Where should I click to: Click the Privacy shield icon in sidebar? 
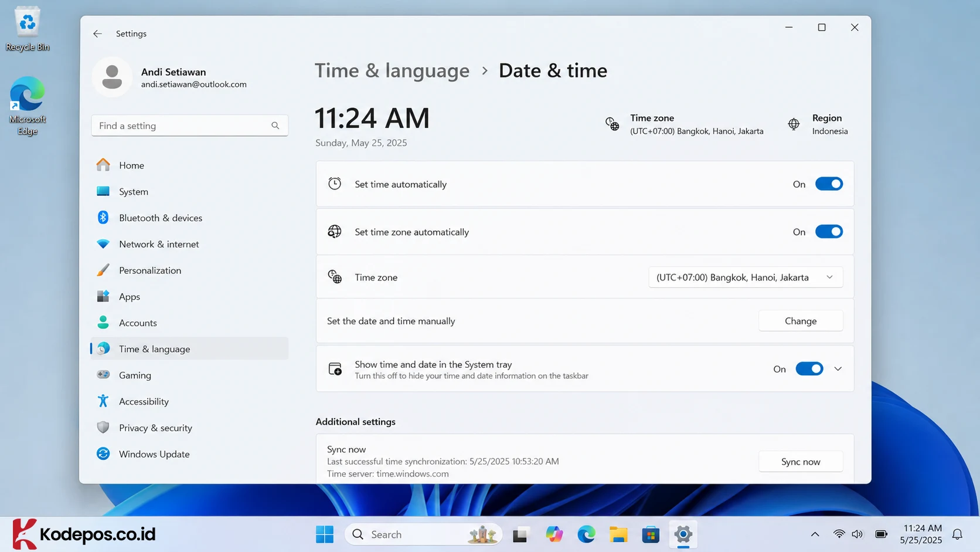[x=103, y=428]
